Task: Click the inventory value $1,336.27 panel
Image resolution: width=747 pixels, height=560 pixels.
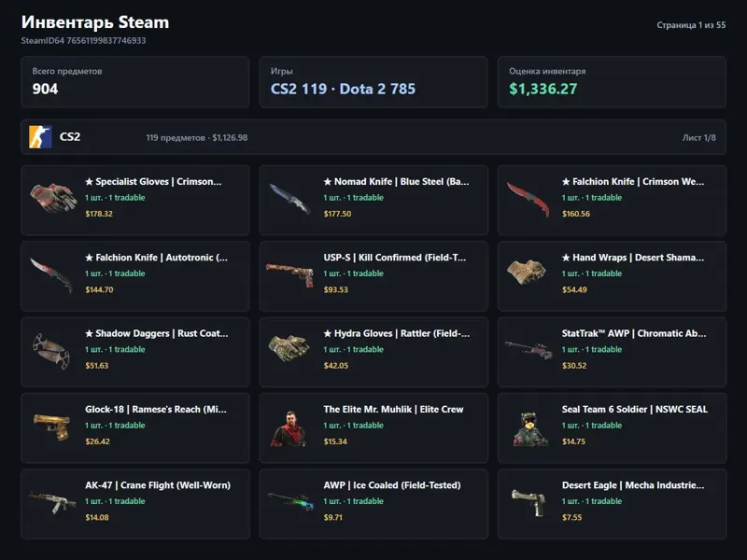Action: click(612, 82)
